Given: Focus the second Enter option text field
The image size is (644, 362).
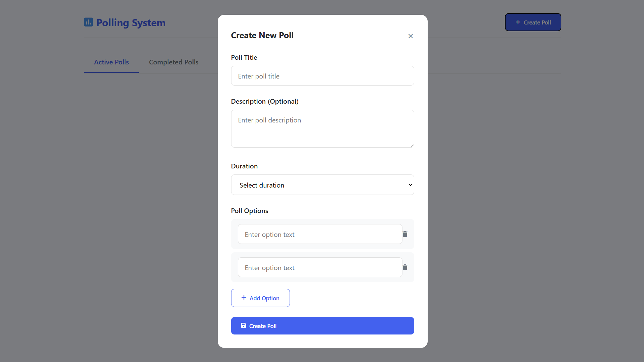Looking at the screenshot, I should click(x=320, y=267).
